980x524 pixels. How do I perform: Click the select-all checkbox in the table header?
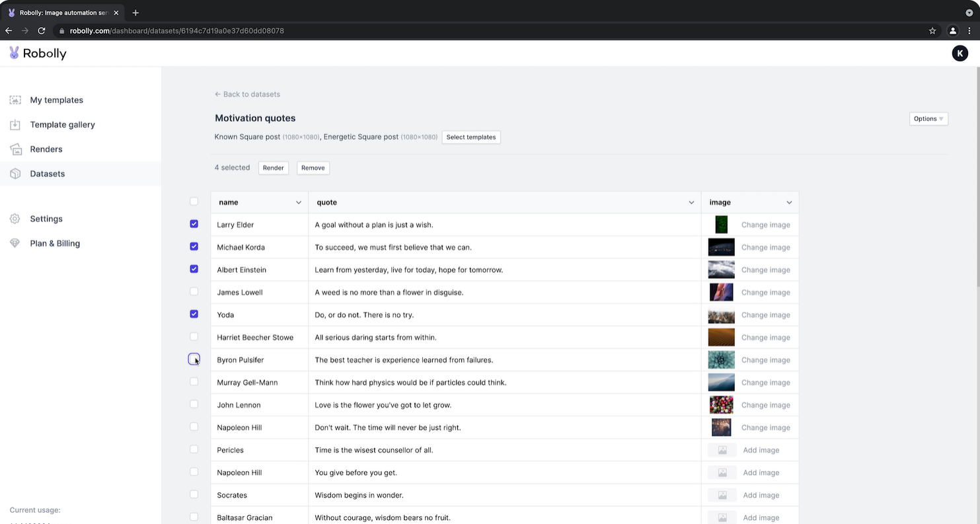194,201
